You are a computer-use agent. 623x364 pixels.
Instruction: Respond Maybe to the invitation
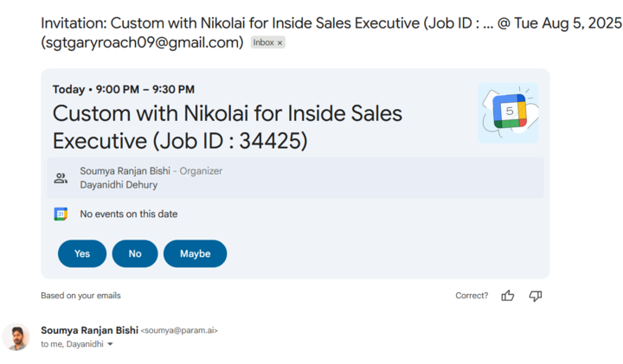point(195,253)
